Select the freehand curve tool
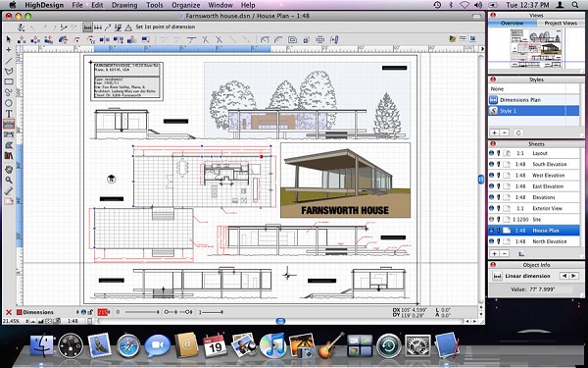 (x=9, y=92)
